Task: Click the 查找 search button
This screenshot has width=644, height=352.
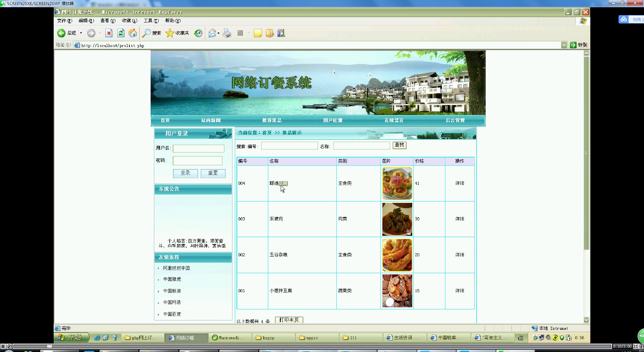Action: click(399, 145)
